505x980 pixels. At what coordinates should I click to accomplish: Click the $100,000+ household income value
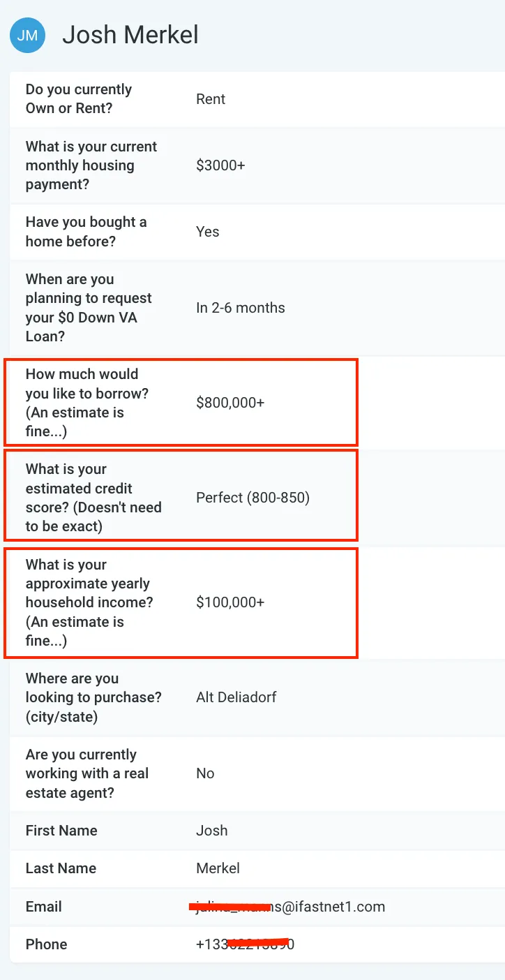[x=230, y=602]
